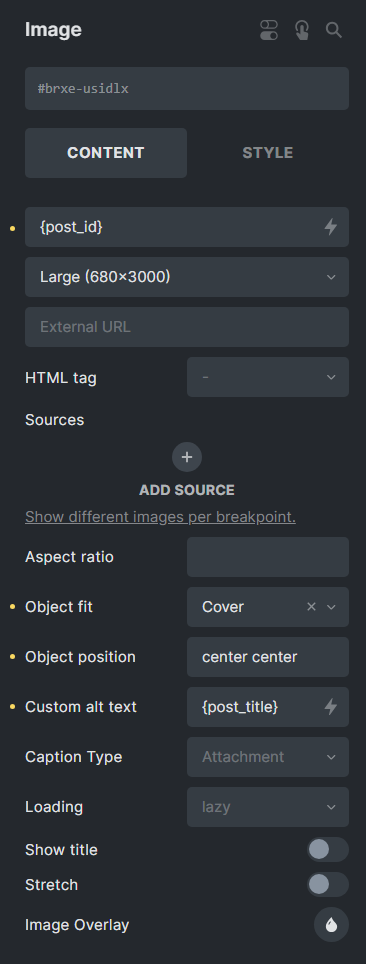This screenshot has height=964, width=366.
Task: Clear the Cover object fit value
Action: click(311, 607)
